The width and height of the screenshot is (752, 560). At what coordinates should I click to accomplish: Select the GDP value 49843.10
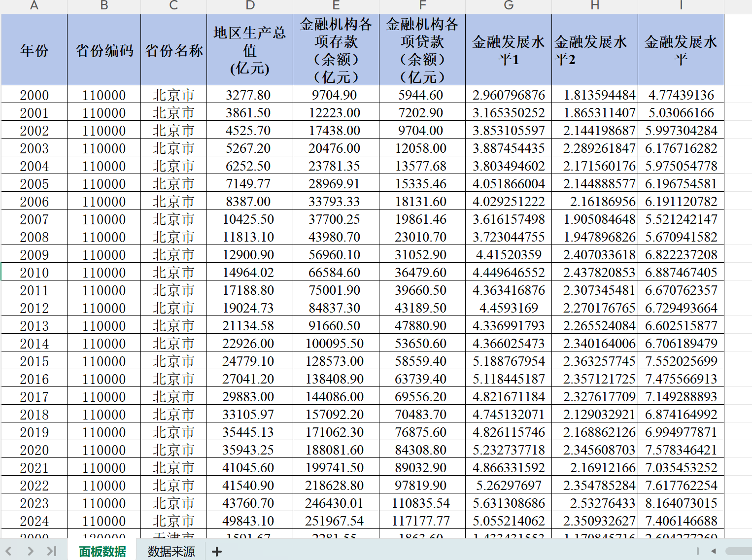click(250, 521)
